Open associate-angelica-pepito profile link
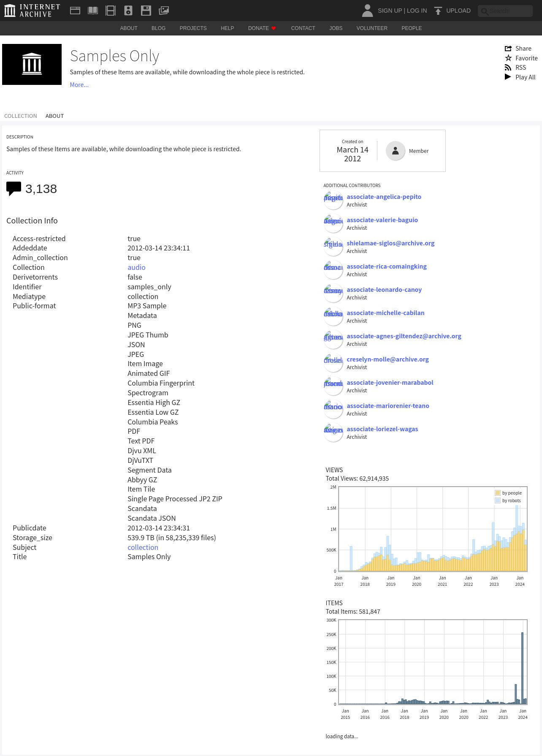542x756 pixels. (x=384, y=197)
